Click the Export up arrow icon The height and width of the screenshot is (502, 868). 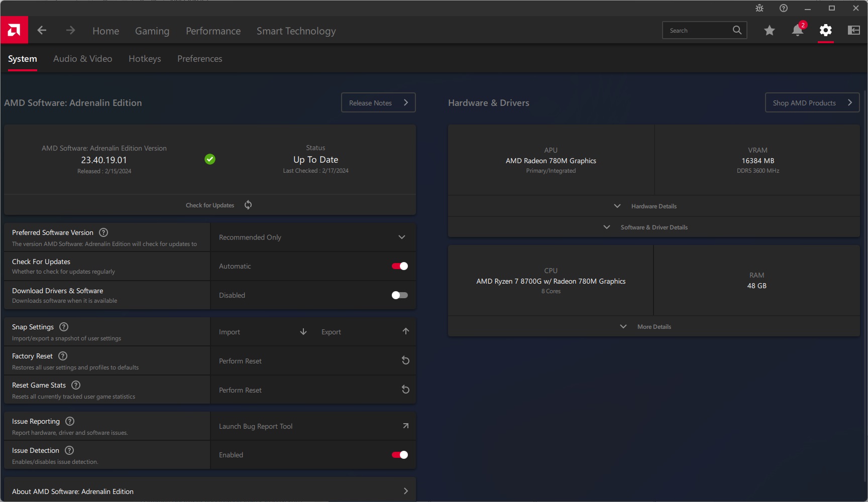point(406,331)
